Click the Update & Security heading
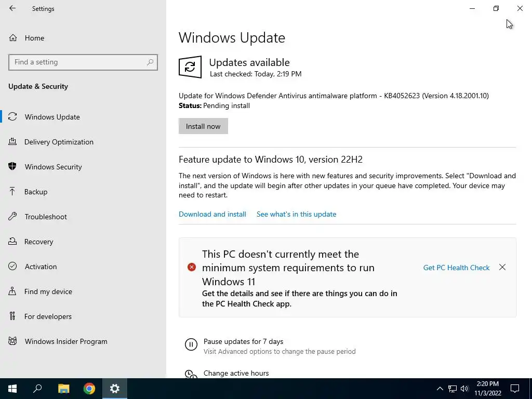The height and width of the screenshot is (399, 532). click(x=38, y=86)
